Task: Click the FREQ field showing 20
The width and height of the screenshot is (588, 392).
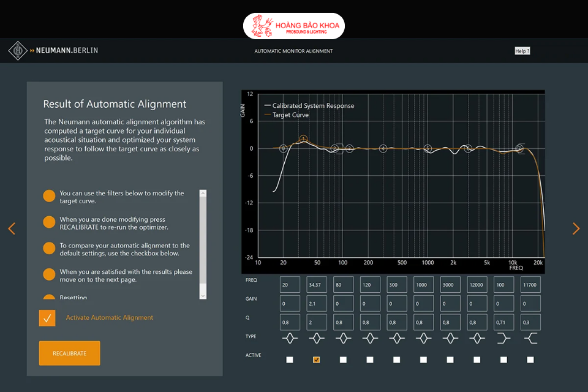Action: tap(290, 285)
